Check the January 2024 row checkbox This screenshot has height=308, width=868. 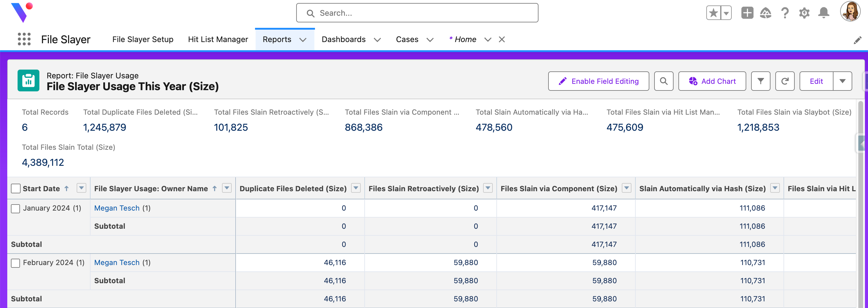point(15,209)
